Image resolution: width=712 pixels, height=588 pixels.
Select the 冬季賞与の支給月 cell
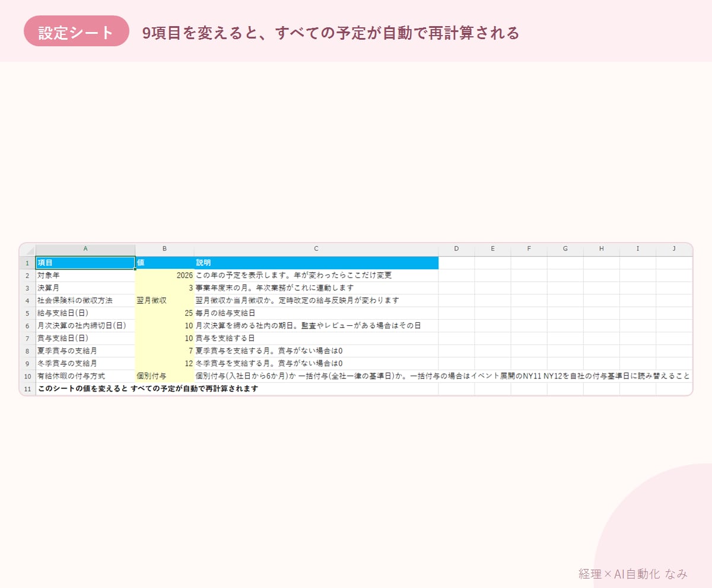(85, 363)
